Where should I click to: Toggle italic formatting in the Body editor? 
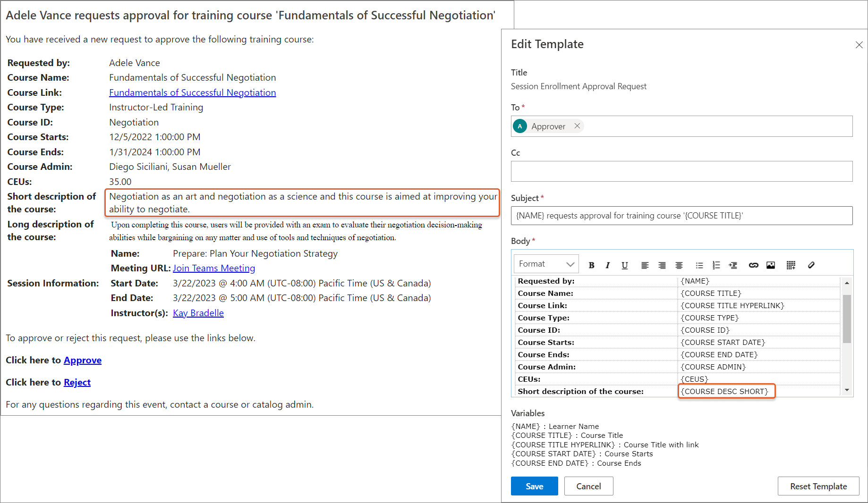(x=608, y=265)
